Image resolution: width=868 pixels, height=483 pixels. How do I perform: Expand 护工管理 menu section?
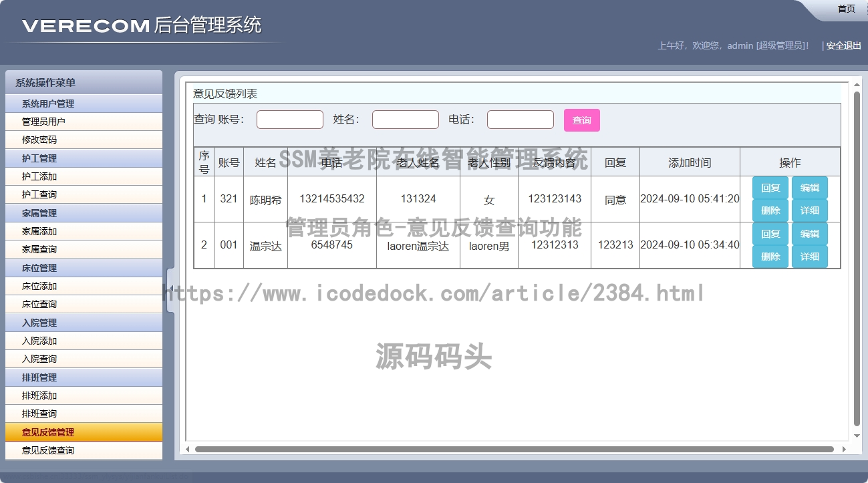pos(84,158)
